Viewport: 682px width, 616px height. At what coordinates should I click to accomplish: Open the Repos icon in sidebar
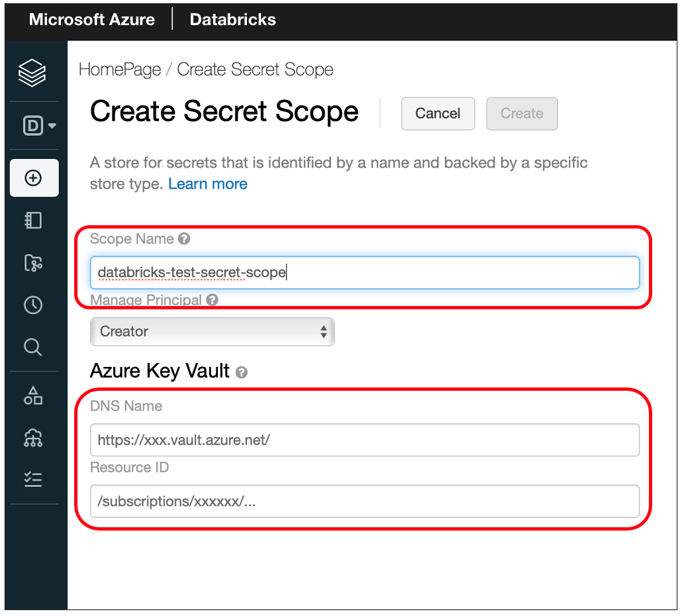point(34,263)
